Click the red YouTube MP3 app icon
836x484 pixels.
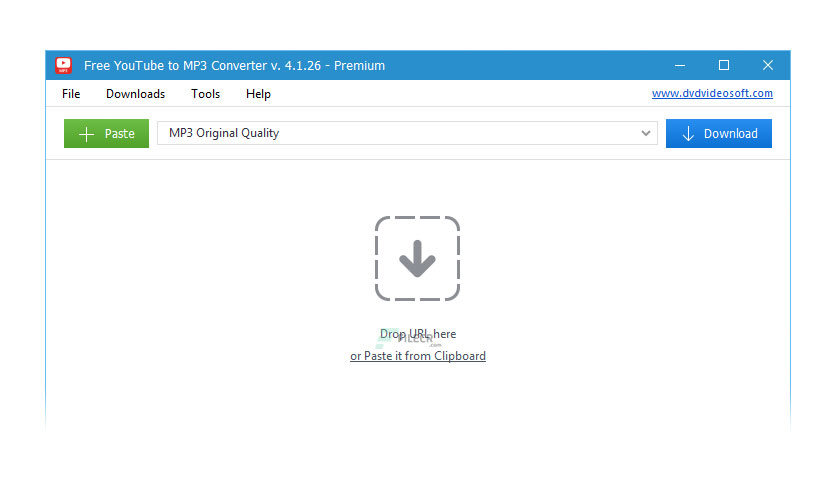click(x=63, y=66)
